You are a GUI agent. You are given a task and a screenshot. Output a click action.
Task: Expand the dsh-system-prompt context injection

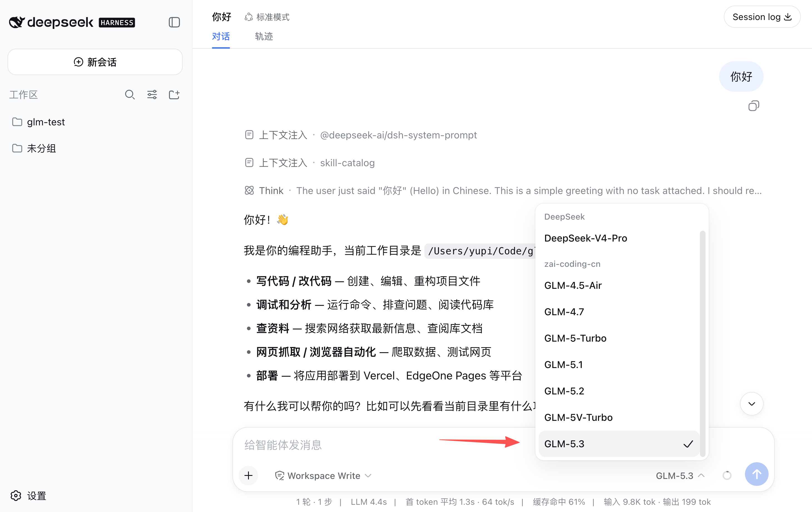tap(360, 135)
